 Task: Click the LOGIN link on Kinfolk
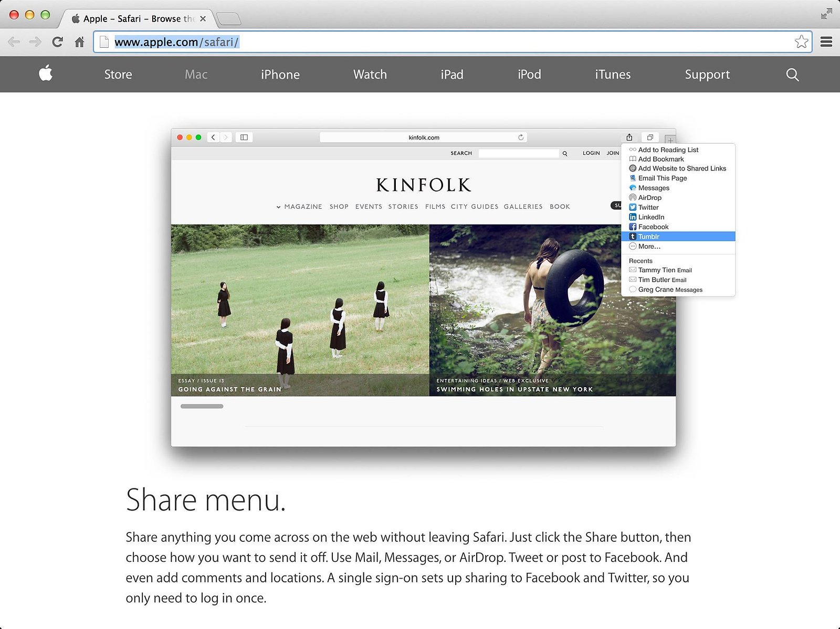tap(591, 153)
